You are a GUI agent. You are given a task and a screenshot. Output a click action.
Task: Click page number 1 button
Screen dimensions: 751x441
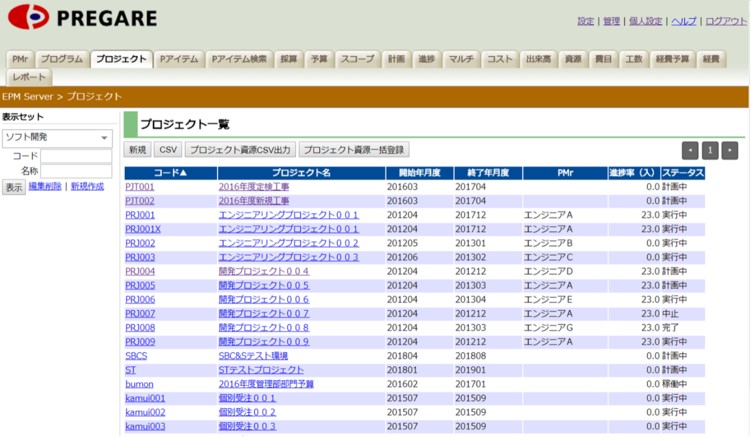(x=710, y=150)
